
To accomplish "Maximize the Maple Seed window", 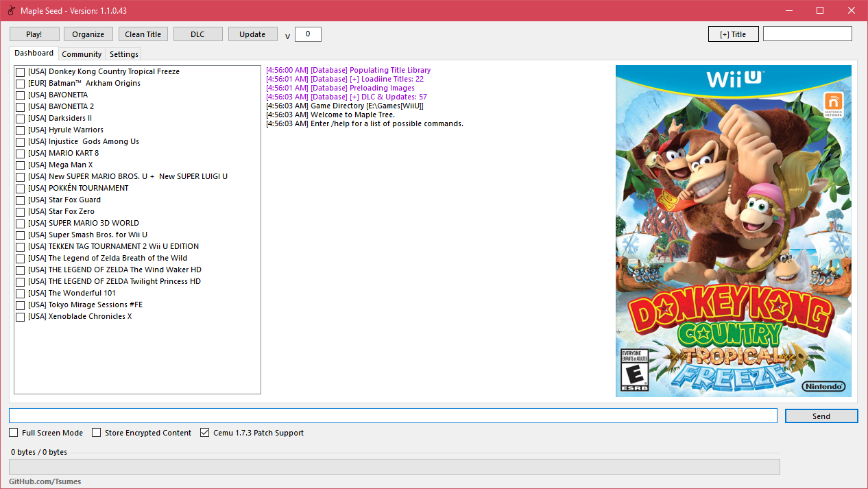I will click(x=820, y=10).
